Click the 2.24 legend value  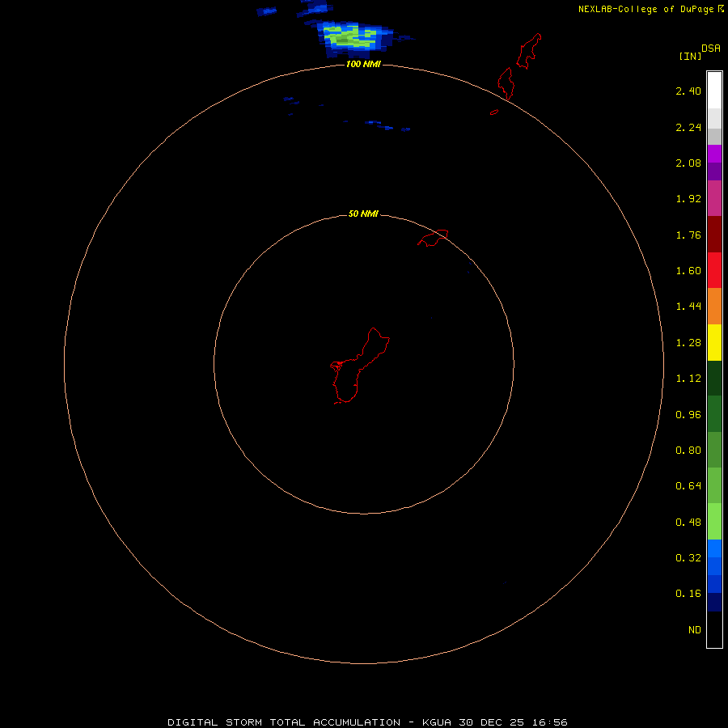pos(688,127)
